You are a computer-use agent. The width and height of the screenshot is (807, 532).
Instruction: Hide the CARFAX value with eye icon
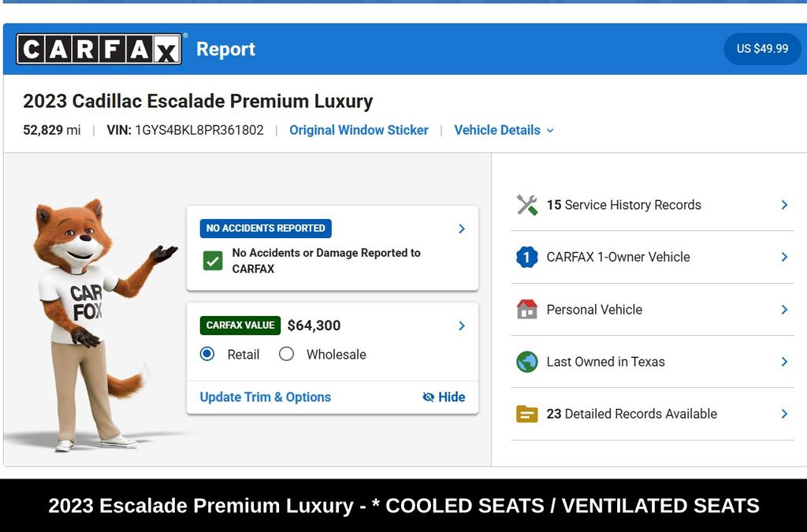444,397
